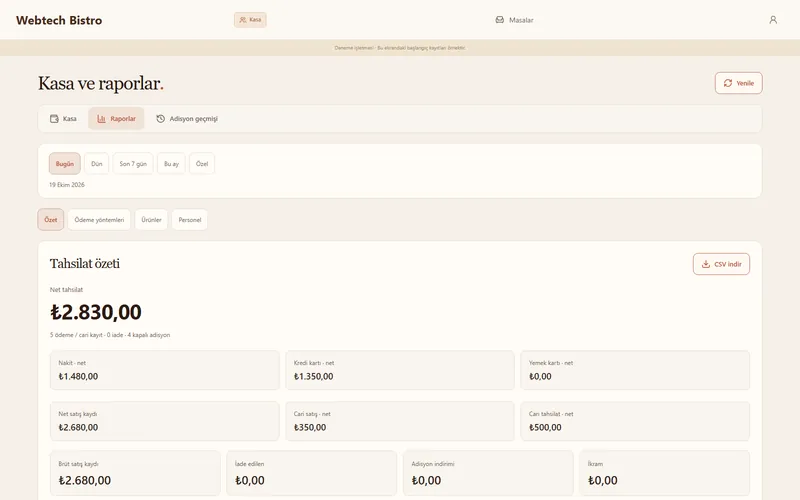Click the Yenile refresh icon
The width and height of the screenshot is (800, 500).
click(x=728, y=83)
